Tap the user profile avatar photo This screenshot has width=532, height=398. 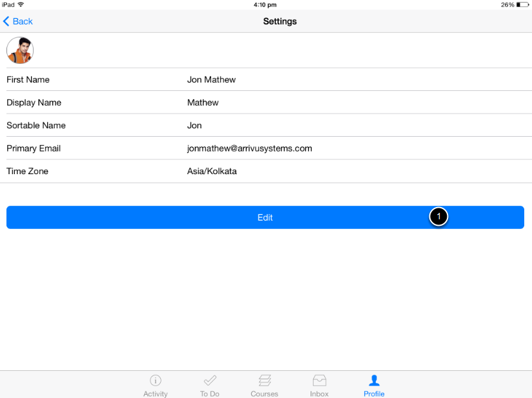click(x=20, y=50)
